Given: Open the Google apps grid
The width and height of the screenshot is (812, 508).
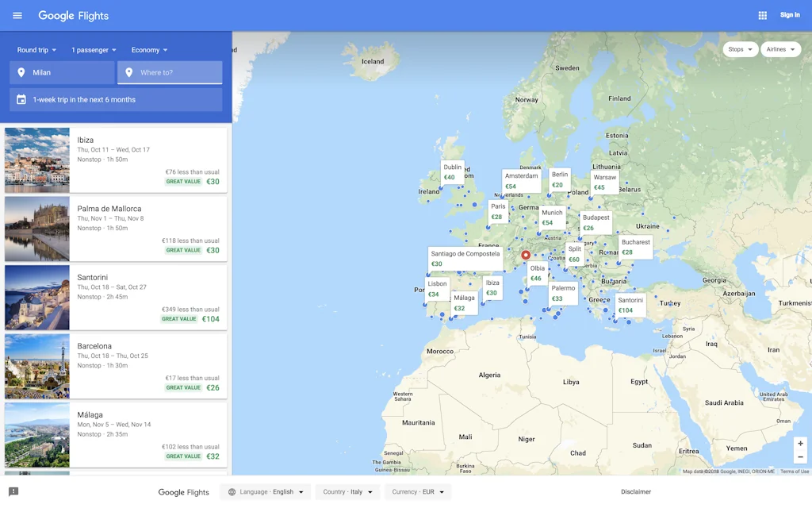Looking at the screenshot, I should [762, 15].
